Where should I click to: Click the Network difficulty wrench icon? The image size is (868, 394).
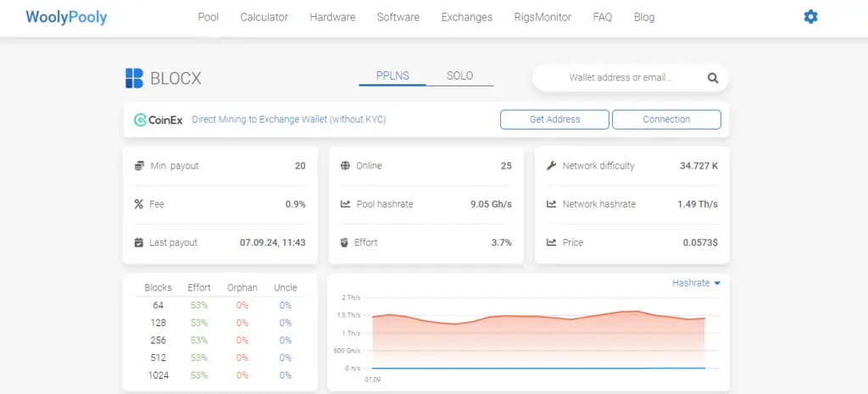[x=551, y=165]
